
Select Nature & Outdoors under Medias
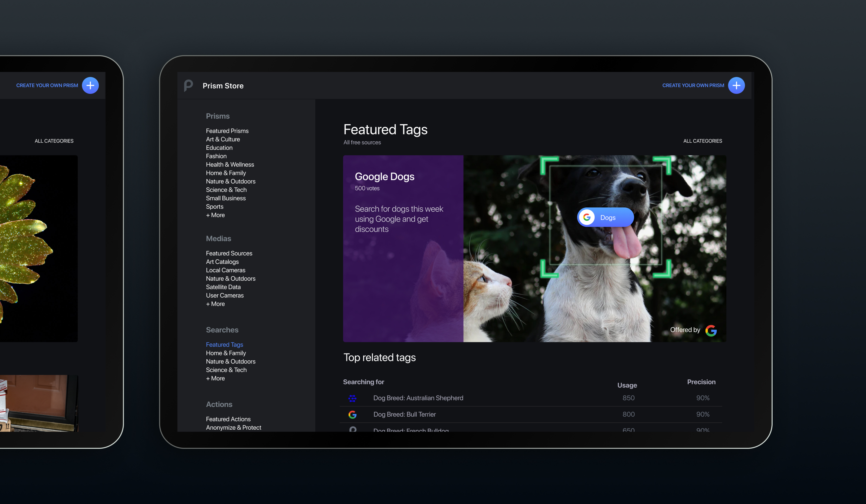coord(231,278)
